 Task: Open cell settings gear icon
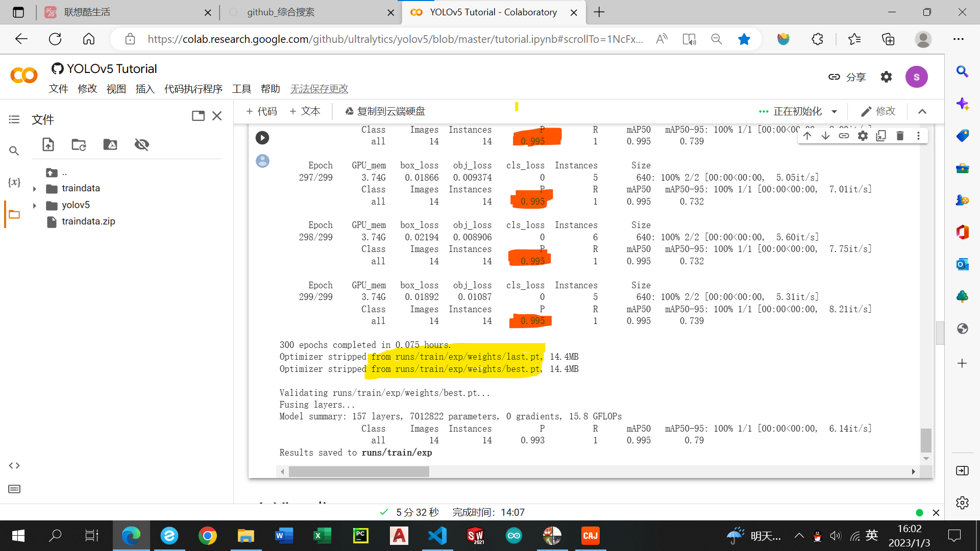[x=863, y=136]
